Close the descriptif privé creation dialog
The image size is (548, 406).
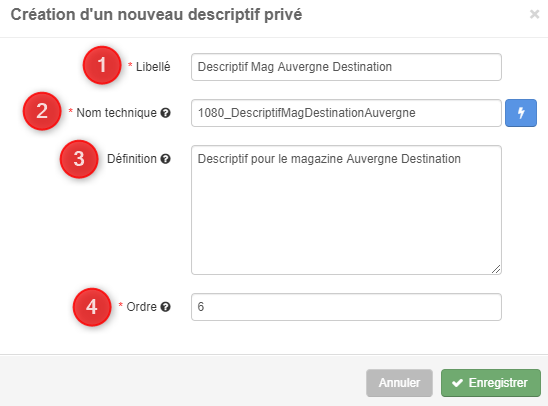534,14
